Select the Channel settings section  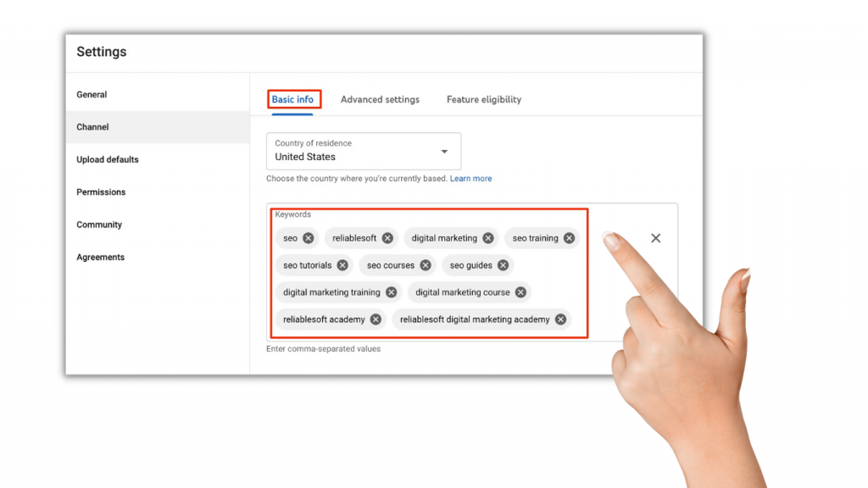(x=158, y=127)
